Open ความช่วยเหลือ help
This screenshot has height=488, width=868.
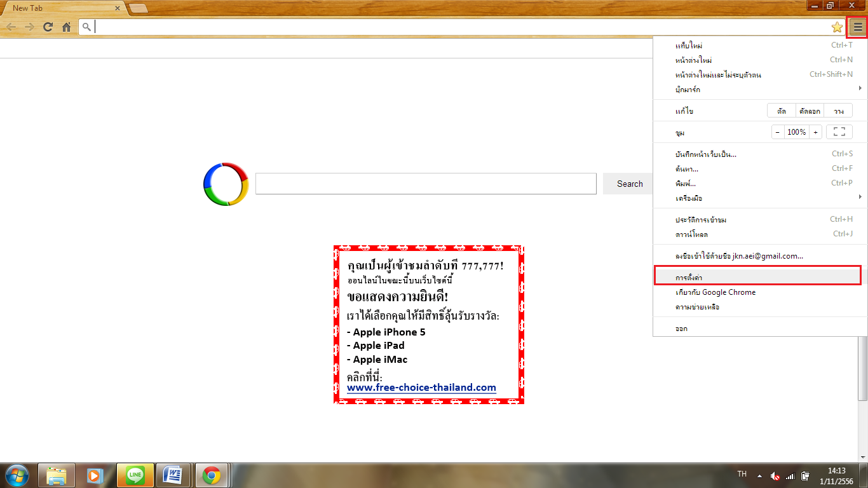[x=760, y=307]
